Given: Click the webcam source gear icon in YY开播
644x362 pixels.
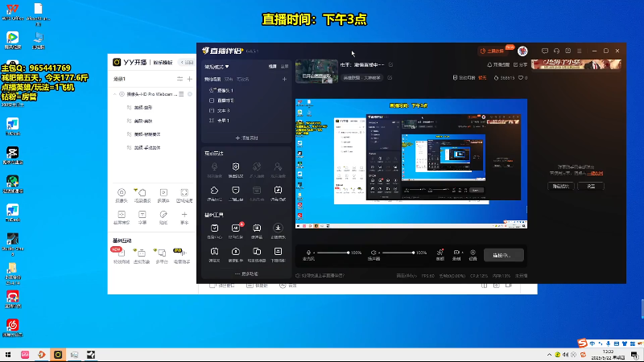Looking at the screenshot, I should [x=190, y=94].
